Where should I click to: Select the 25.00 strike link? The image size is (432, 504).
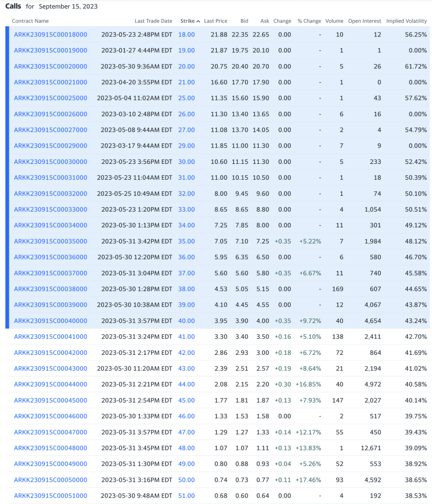pyautogui.click(x=187, y=98)
